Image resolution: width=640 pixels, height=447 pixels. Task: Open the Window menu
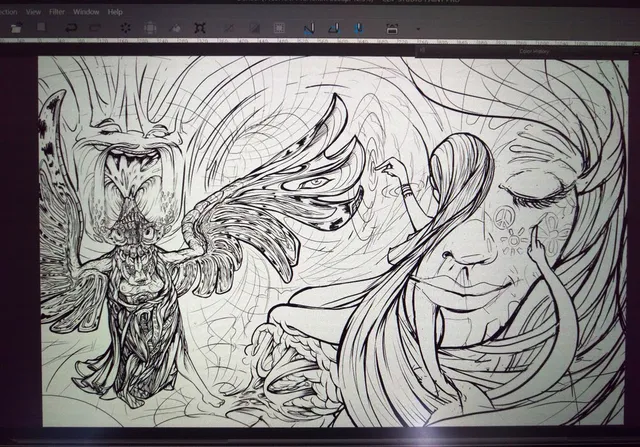(86, 12)
